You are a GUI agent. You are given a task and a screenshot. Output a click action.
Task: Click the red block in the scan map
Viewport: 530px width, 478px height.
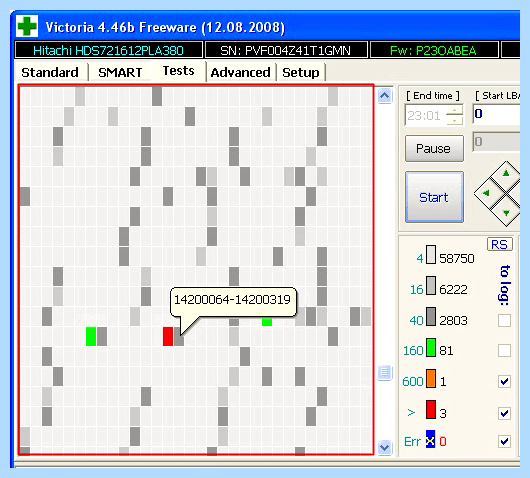coord(168,336)
